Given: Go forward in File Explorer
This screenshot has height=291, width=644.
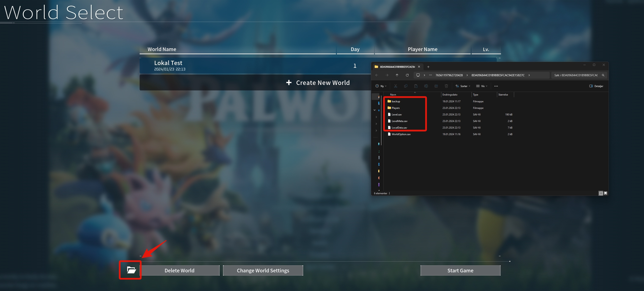Looking at the screenshot, I should coord(387,75).
